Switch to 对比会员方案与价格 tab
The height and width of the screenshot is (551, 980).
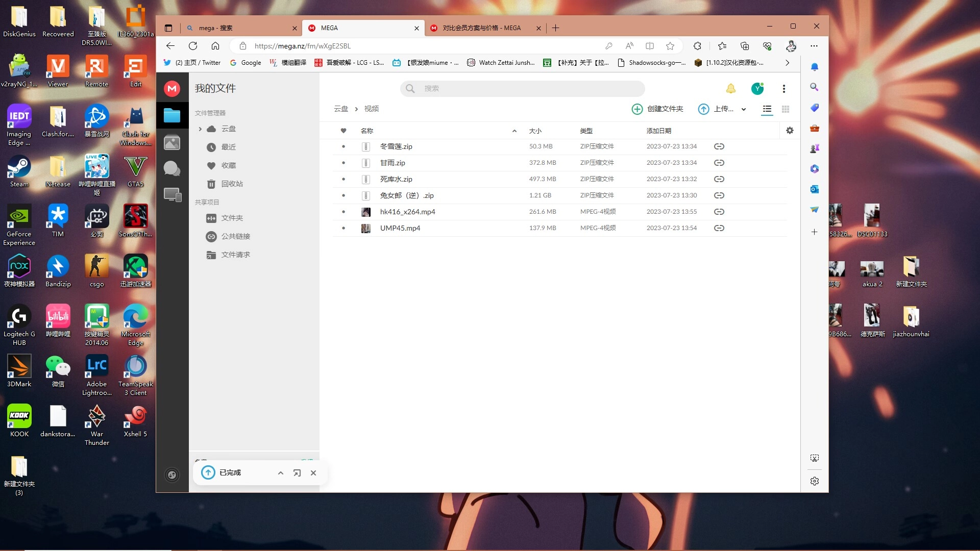485,28
